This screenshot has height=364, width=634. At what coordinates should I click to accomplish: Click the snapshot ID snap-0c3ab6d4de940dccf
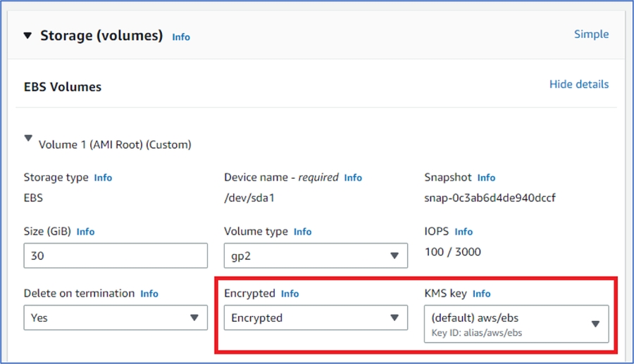[490, 198]
